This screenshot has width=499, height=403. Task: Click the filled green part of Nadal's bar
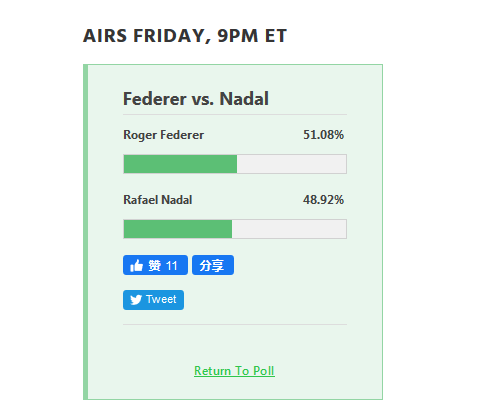[x=178, y=229]
